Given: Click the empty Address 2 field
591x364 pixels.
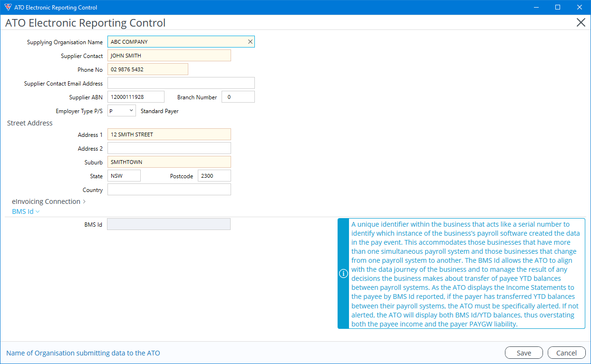Looking at the screenshot, I should point(169,148).
